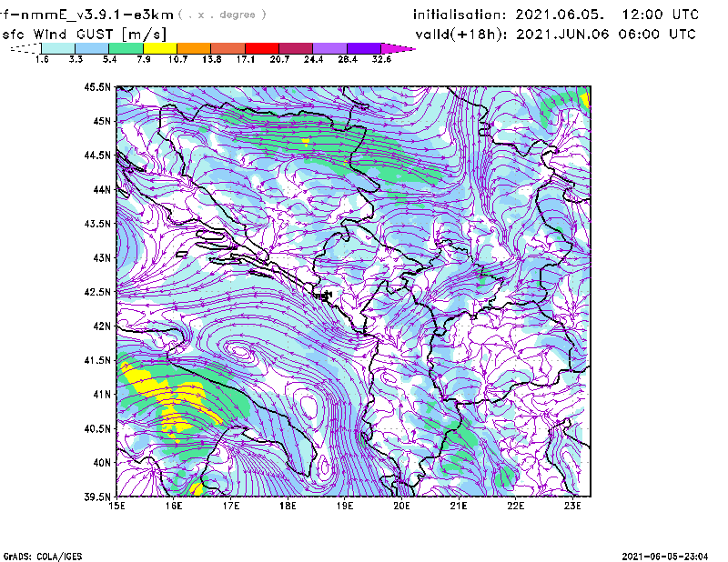
Task: Click the 5.4 legend value
Action: [x=109, y=59]
